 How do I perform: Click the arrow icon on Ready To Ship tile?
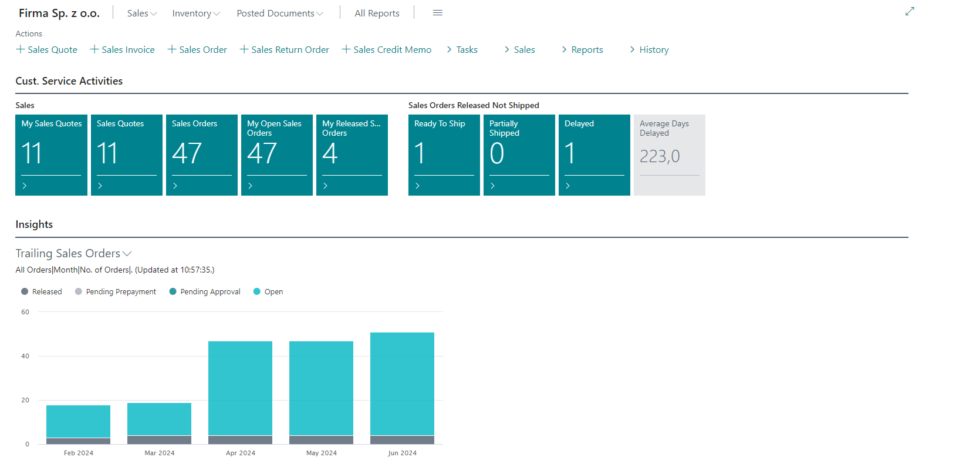click(x=418, y=186)
